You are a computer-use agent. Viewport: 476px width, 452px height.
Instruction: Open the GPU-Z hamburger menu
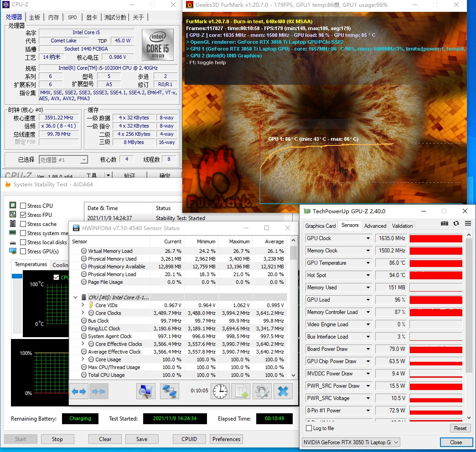(467, 223)
